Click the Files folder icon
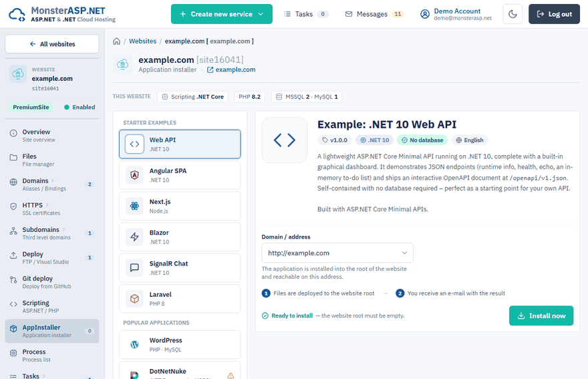588x379 pixels. pyautogui.click(x=13, y=158)
